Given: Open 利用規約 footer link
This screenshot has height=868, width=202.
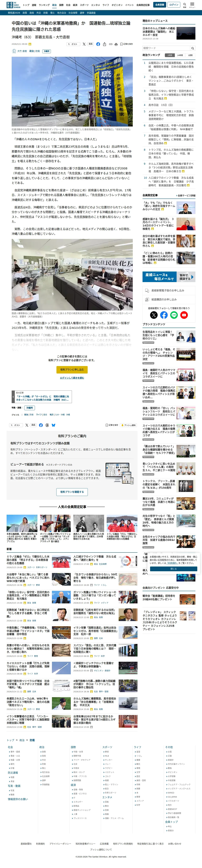Looking at the screenshot, I should [40, 843].
